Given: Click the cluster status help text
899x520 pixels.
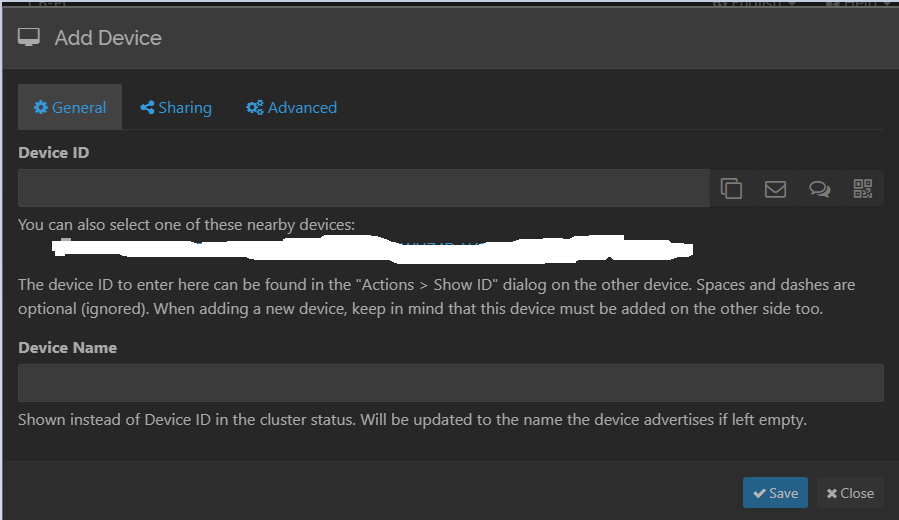Looking at the screenshot, I should pyautogui.click(x=412, y=420).
